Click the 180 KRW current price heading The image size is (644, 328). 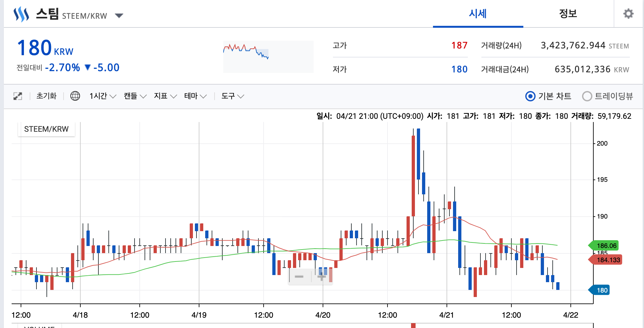(x=45, y=48)
